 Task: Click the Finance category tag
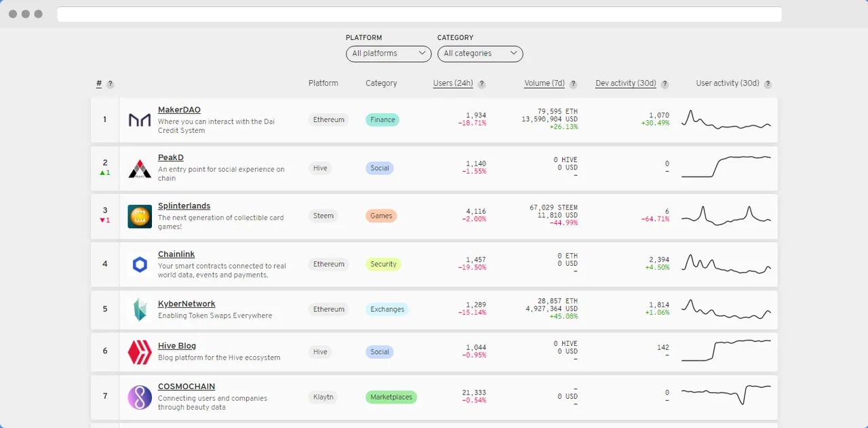[x=382, y=120]
